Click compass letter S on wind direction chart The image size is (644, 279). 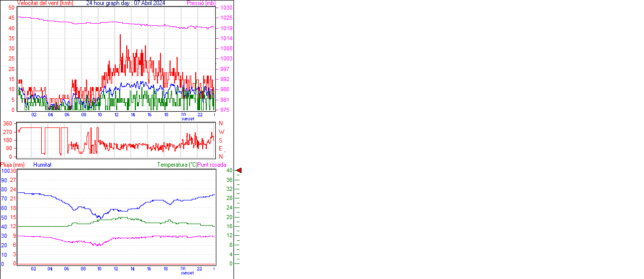(220, 140)
